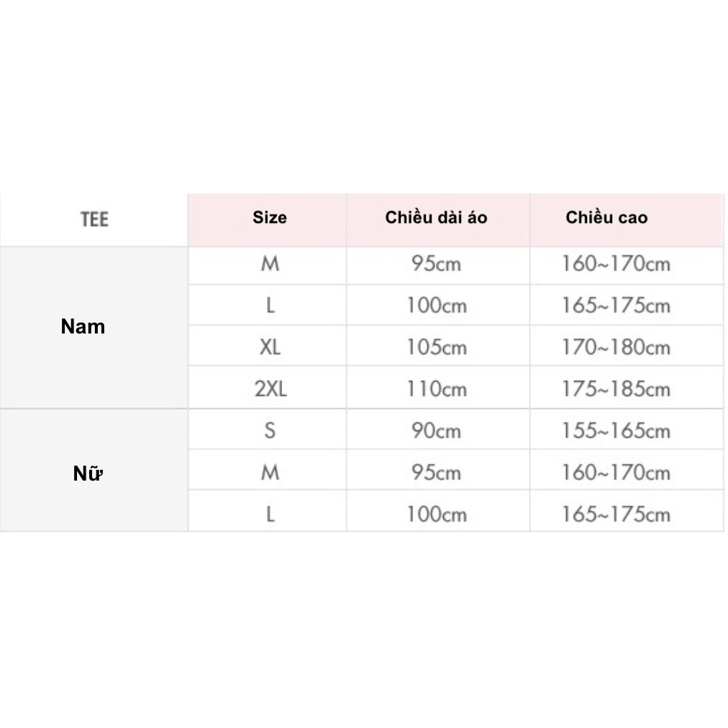Click the S size cell
Viewport: 728px width, 728px height.
coord(270,431)
